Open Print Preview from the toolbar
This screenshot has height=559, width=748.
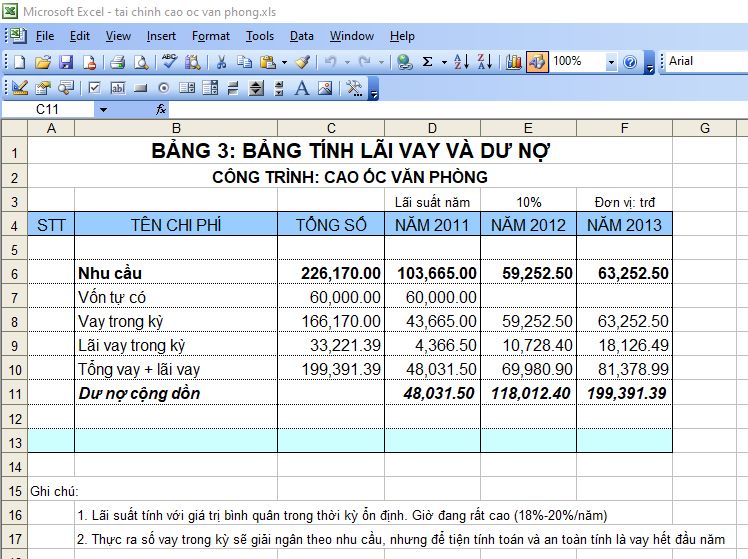(141, 62)
